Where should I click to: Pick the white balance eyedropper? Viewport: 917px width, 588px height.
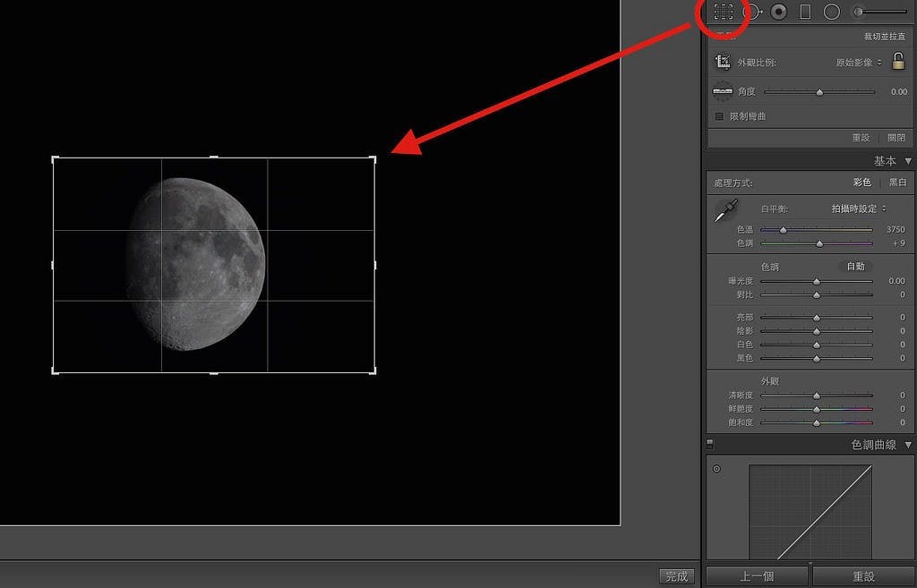(x=724, y=211)
